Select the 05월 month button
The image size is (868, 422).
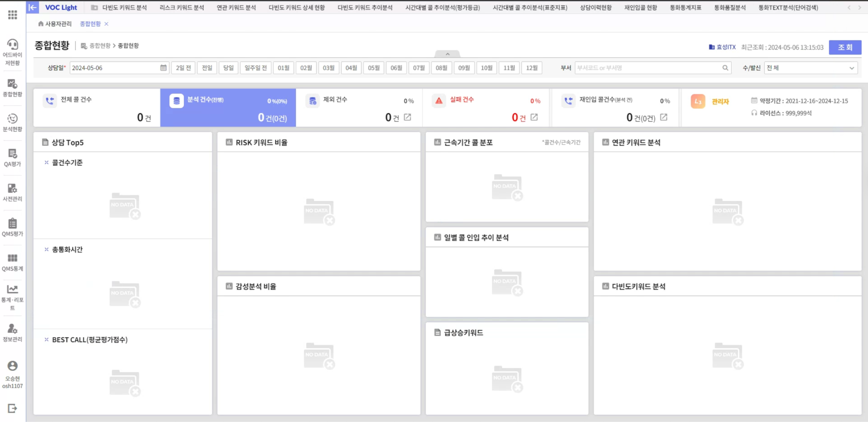374,68
